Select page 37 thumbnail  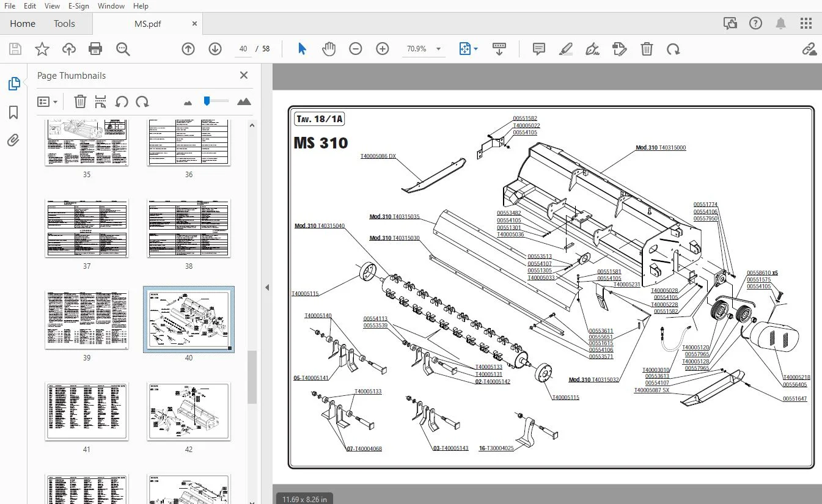pos(87,228)
